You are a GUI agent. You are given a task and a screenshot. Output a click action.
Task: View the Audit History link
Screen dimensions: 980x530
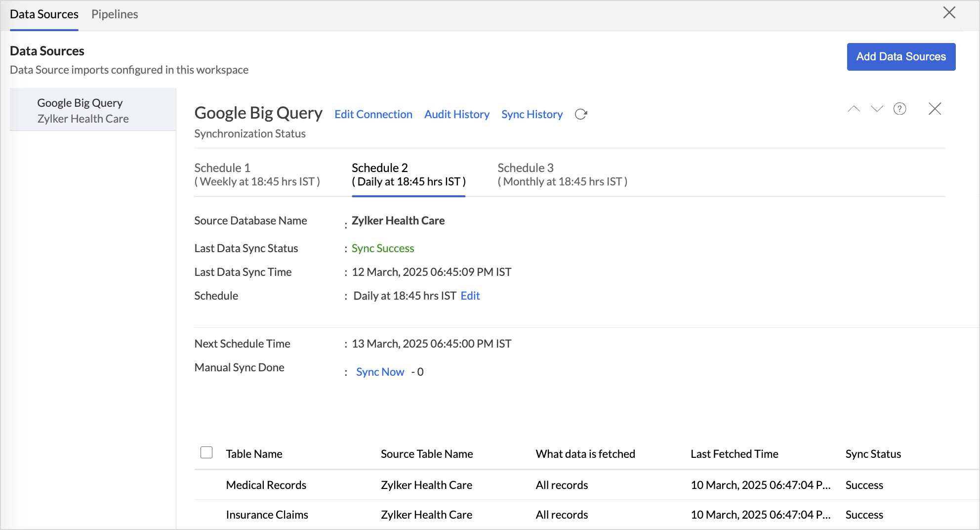[457, 114]
